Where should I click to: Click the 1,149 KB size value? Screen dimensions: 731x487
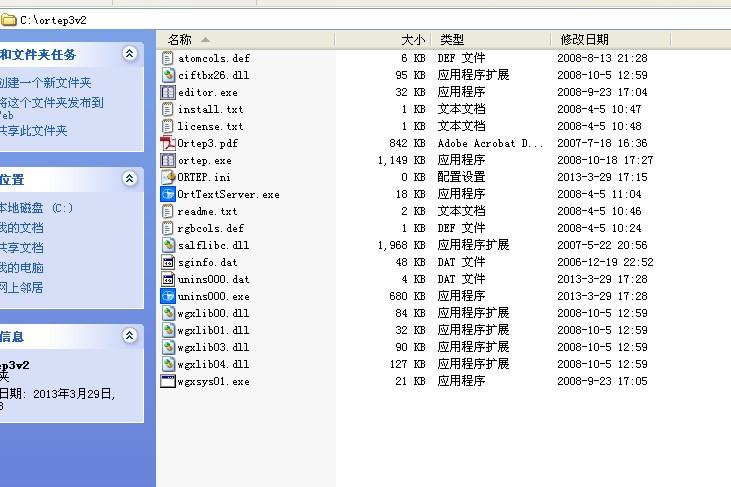[401, 160]
